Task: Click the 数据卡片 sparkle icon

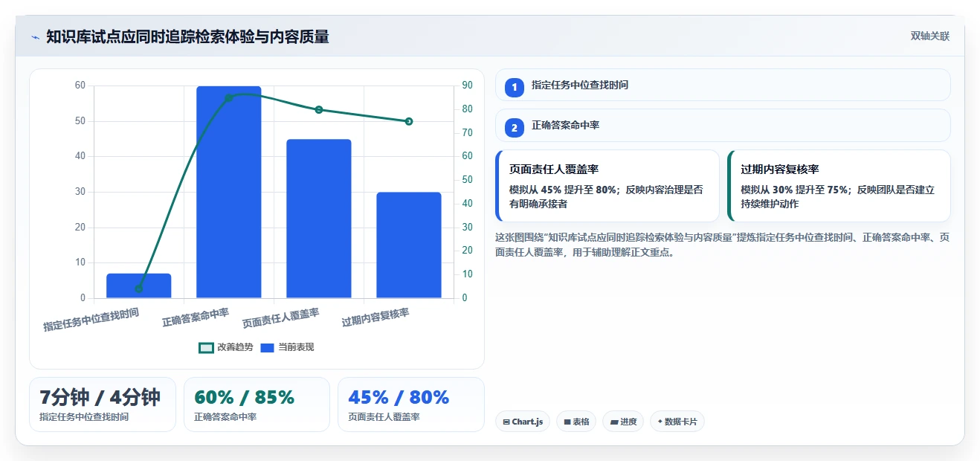Action: click(660, 422)
